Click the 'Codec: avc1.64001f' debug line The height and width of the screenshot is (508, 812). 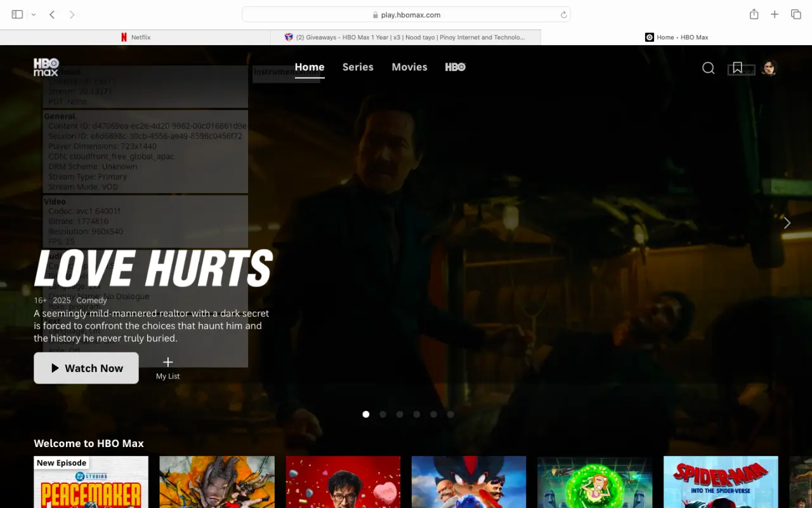84,211
